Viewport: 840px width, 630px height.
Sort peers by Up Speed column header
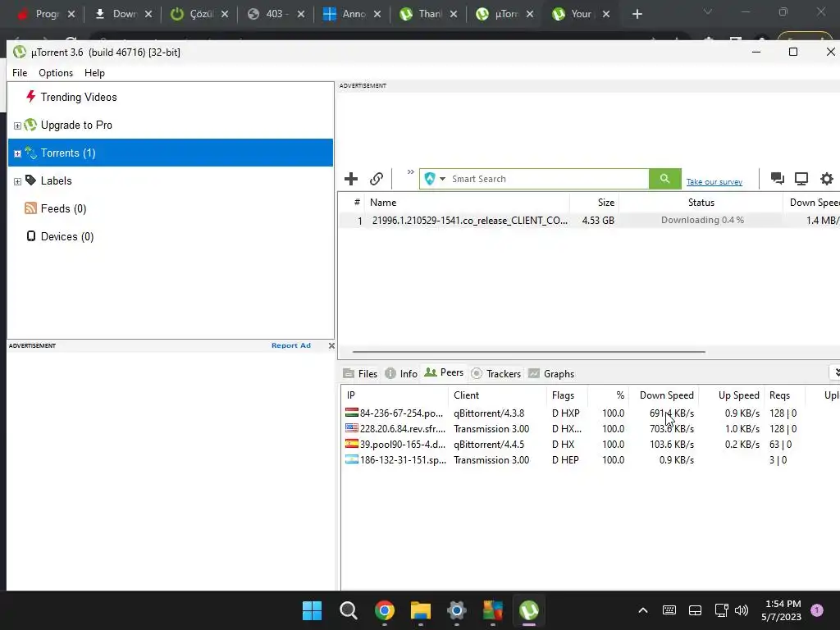coord(731,395)
